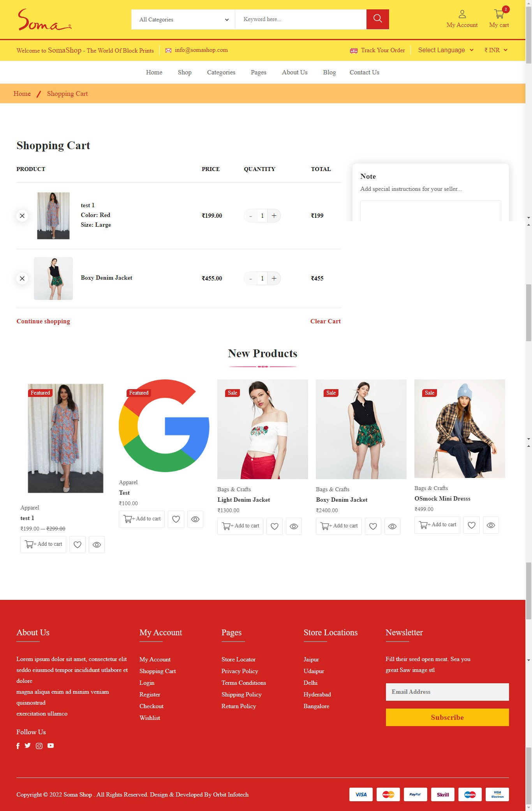
Task: Click the Mastercard payment icon
Action: (388, 794)
